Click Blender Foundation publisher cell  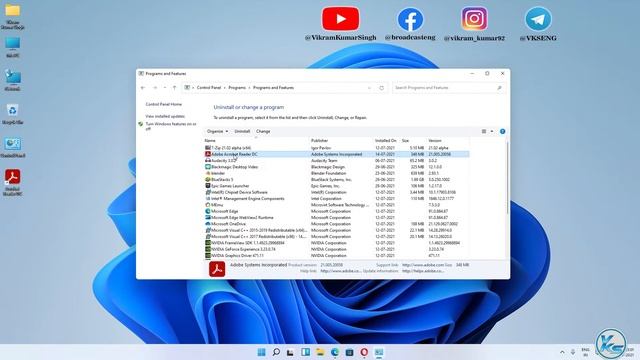(328, 173)
